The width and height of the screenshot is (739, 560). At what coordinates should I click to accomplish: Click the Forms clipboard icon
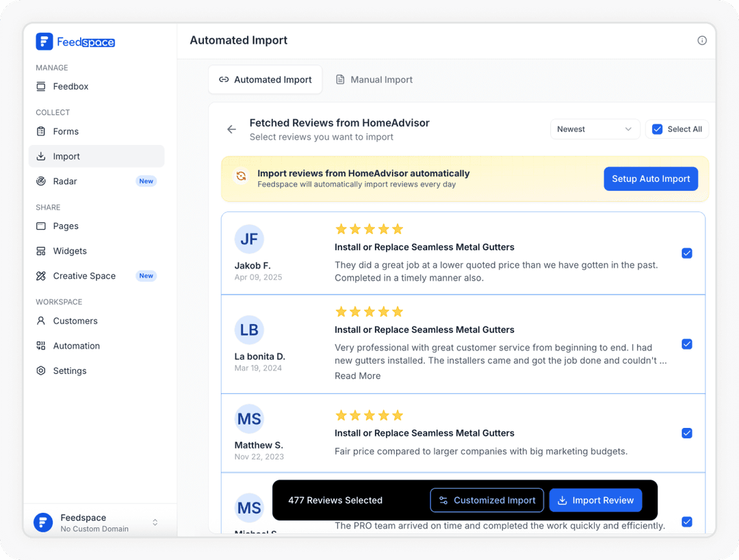(41, 131)
